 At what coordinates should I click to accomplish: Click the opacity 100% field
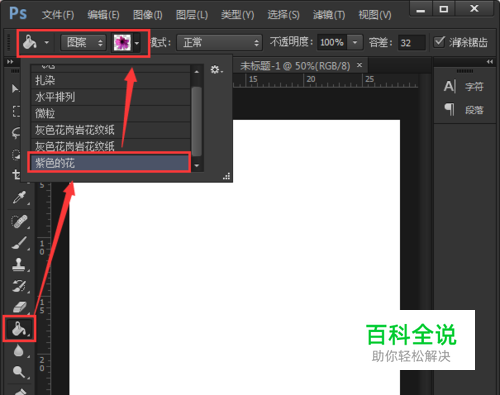332,43
